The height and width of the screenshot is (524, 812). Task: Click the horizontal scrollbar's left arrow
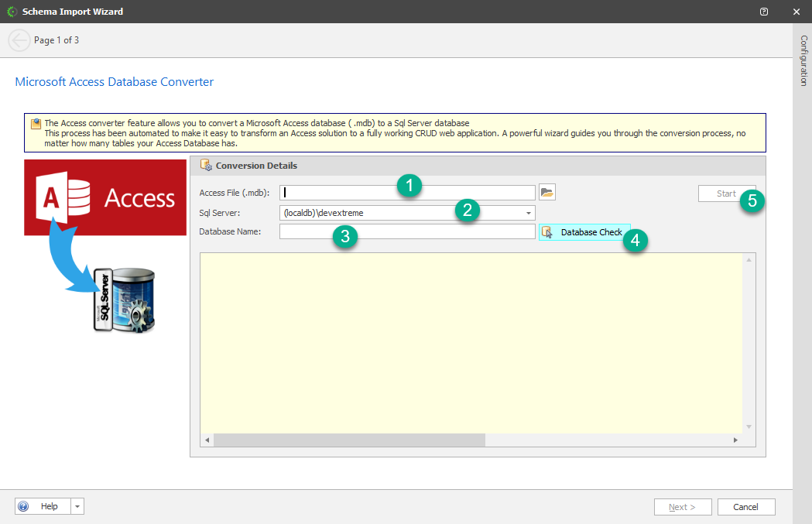[x=206, y=440]
